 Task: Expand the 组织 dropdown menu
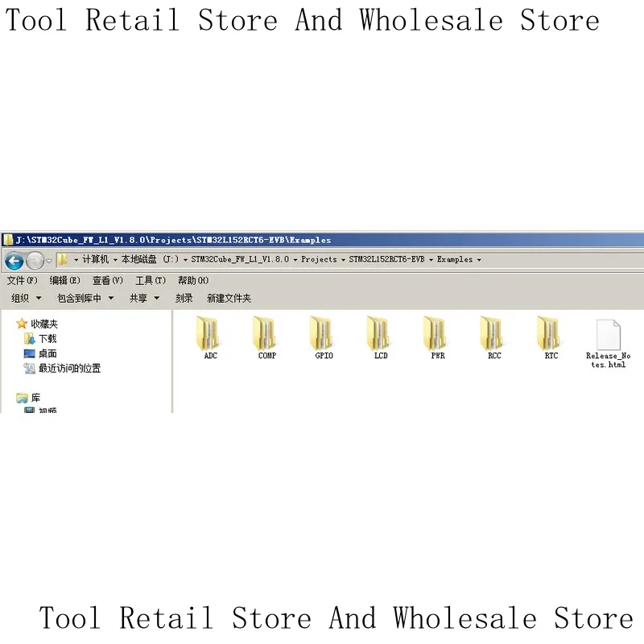pyautogui.click(x=27, y=298)
